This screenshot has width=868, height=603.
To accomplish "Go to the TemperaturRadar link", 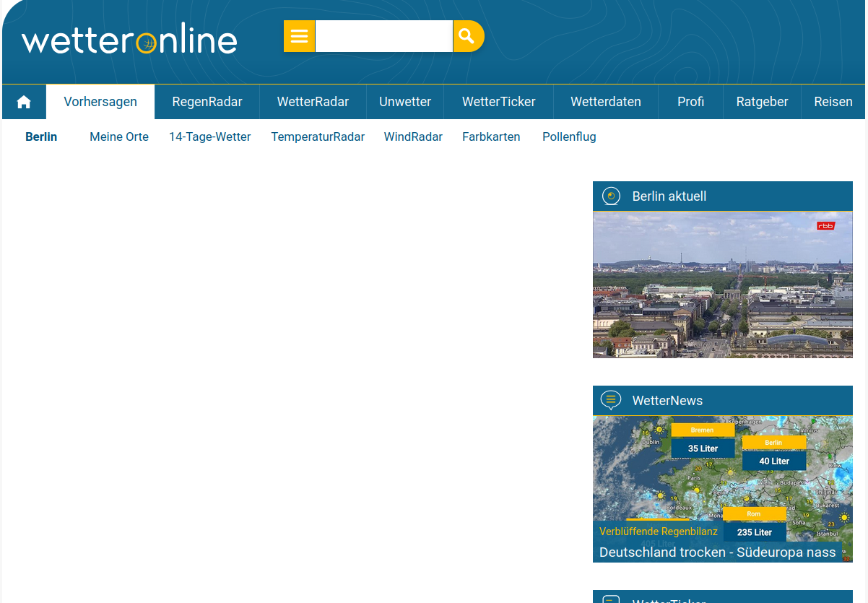I will tap(318, 136).
